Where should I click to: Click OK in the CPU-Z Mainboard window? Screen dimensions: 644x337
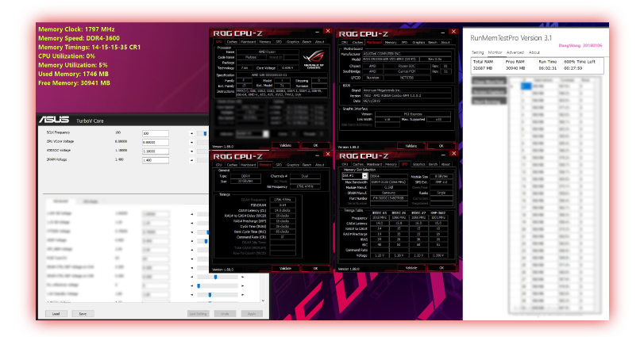441,146
